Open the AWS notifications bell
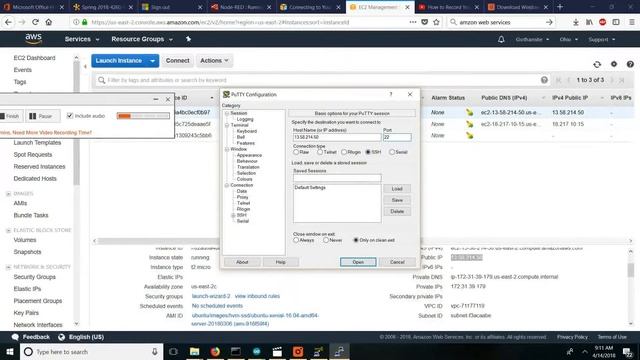 pyautogui.click(x=501, y=39)
